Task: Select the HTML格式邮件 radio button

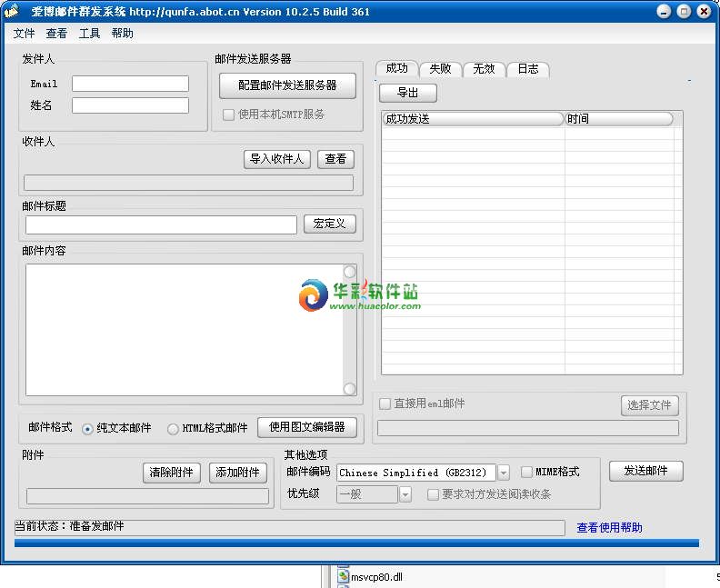Action: [173, 429]
